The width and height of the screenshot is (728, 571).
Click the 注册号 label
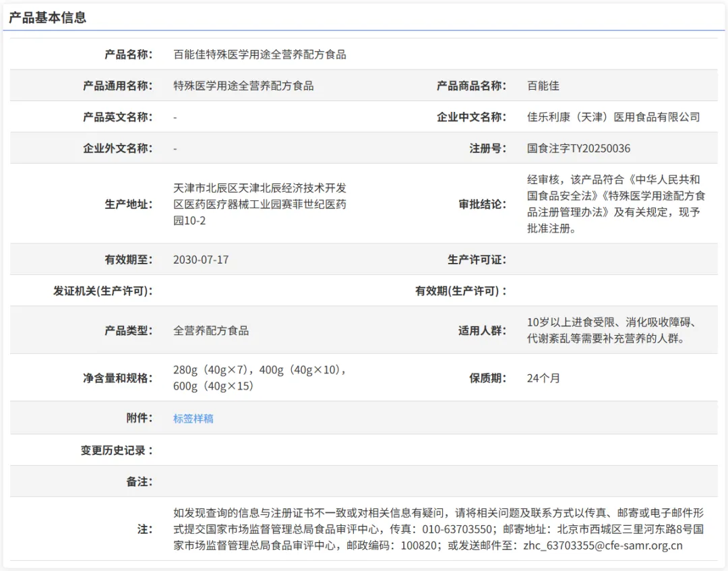(487, 148)
